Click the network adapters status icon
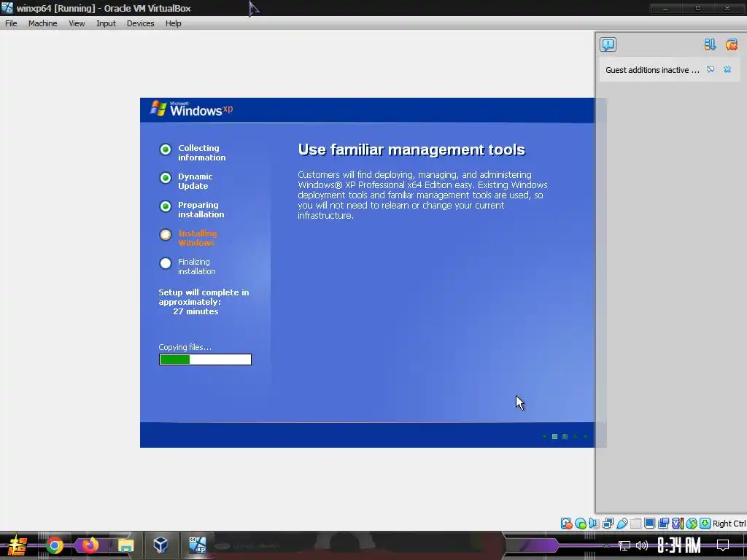The width and height of the screenshot is (747, 560). [608, 524]
